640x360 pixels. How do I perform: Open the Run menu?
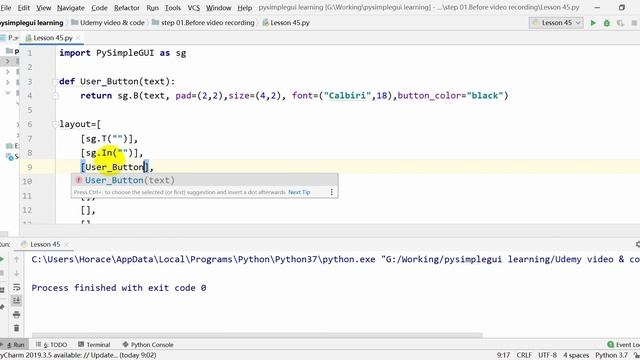(x=152, y=8)
